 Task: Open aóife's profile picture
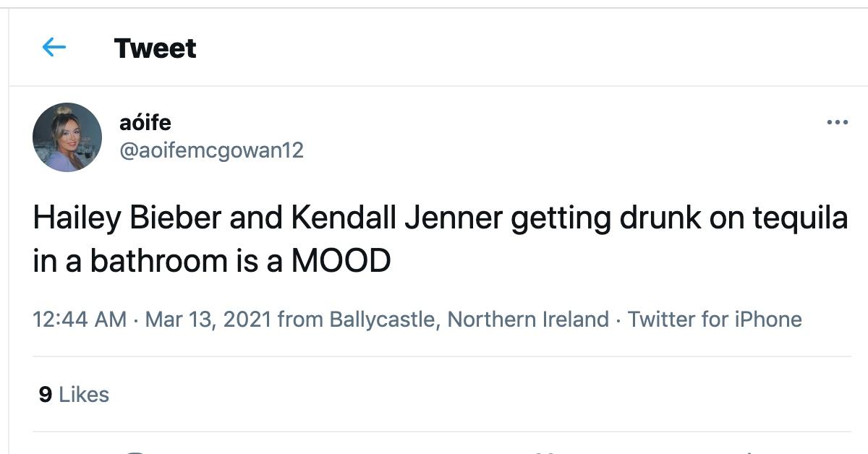(67, 137)
